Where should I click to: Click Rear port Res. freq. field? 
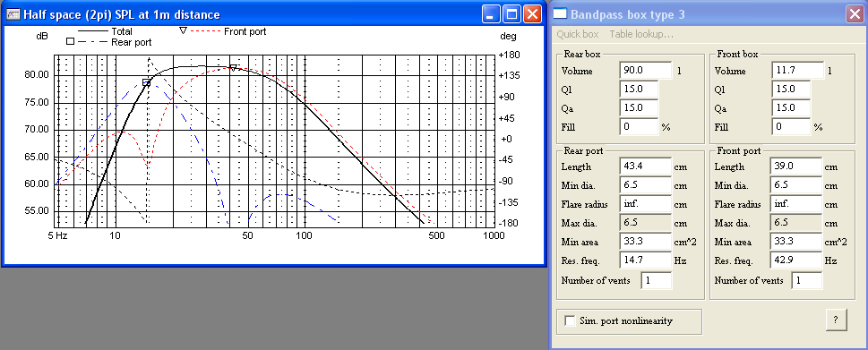(645, 260)
